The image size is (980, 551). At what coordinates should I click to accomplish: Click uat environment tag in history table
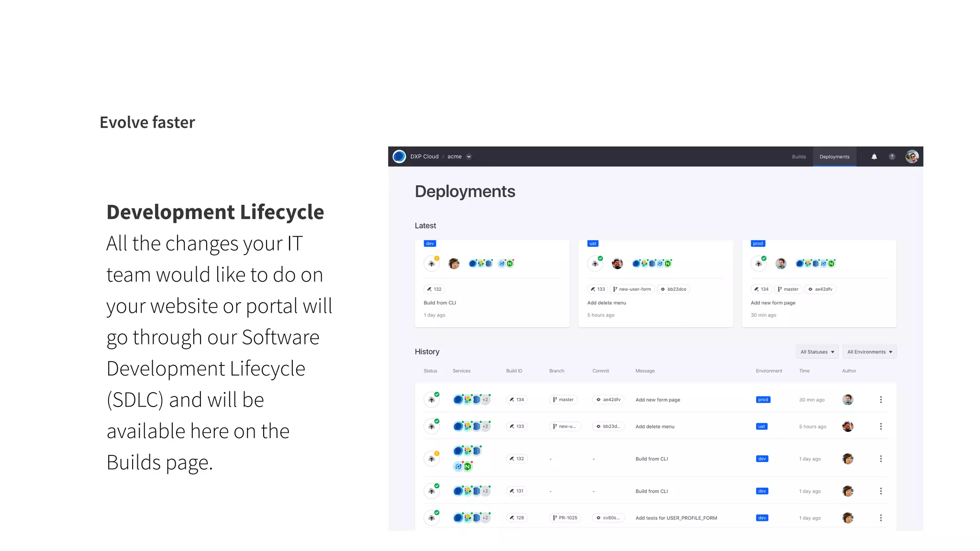pos(762,426)
